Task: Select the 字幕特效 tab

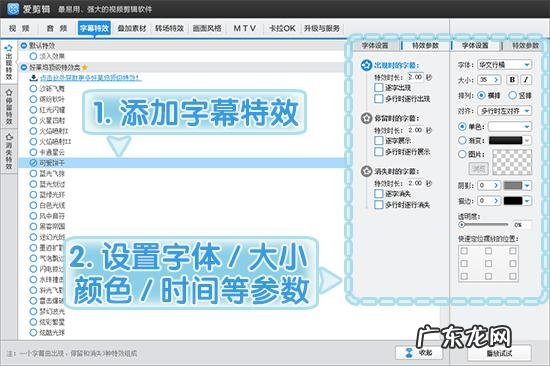Action: pos(94,28)
